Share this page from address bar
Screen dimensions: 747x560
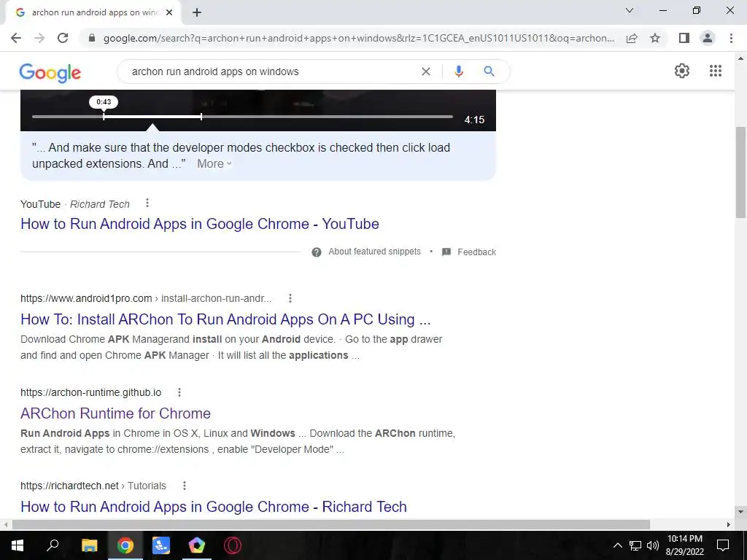pyautogui.click(x=632, y=38)
